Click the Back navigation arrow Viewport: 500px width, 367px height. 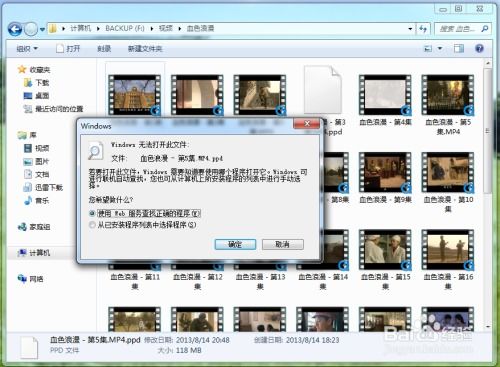pos(15,29)
